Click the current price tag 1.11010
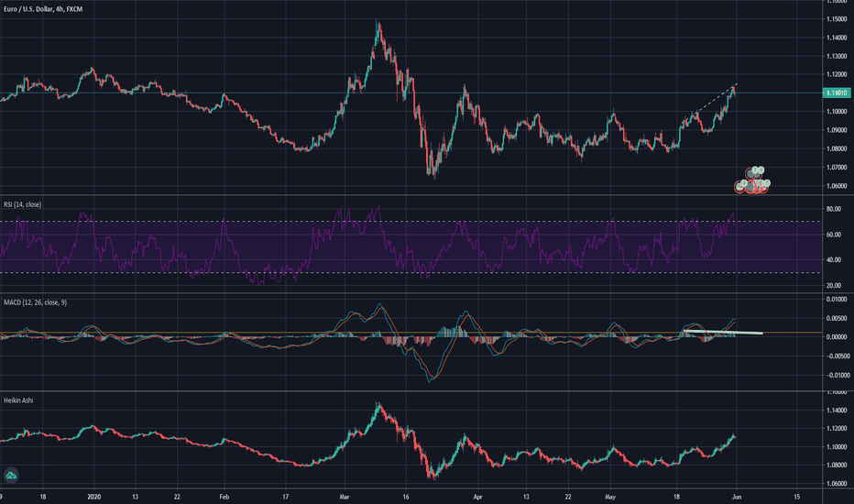This screenshot has height=504, width=854. 836,93
